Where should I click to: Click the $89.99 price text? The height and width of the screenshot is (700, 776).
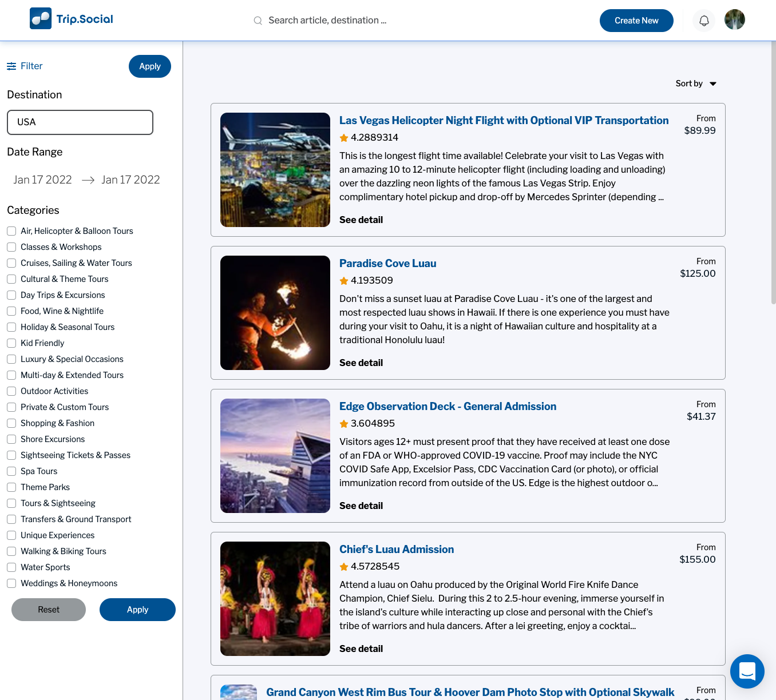(700, 131)
